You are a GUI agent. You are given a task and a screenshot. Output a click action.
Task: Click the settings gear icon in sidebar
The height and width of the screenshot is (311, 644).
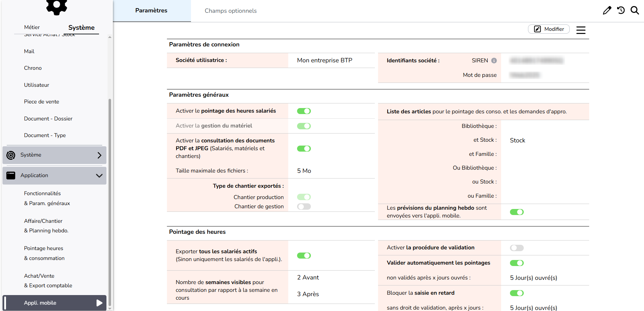pos(57,7)
